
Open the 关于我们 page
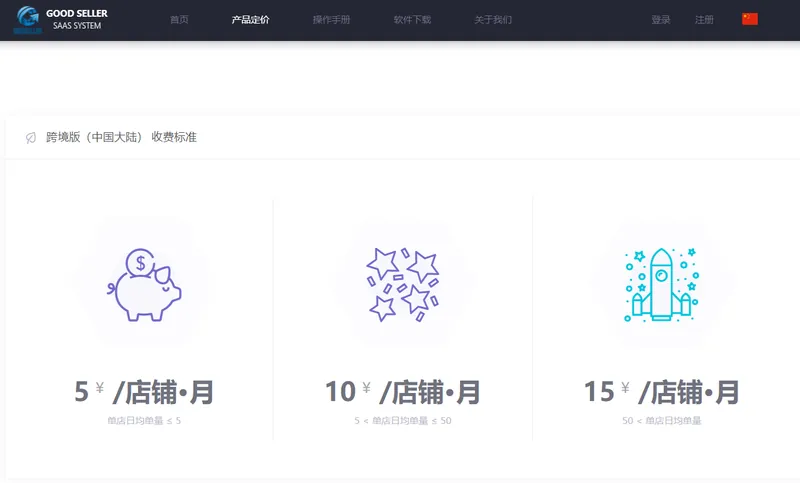coord(493,20)
